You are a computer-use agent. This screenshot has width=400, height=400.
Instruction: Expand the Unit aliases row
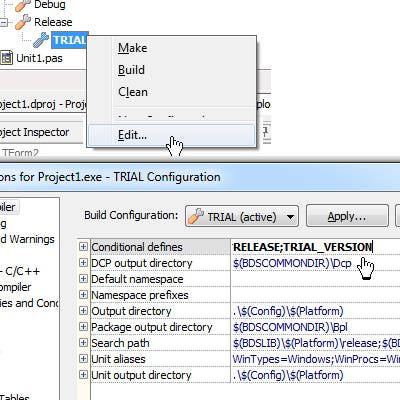point(83,359)
